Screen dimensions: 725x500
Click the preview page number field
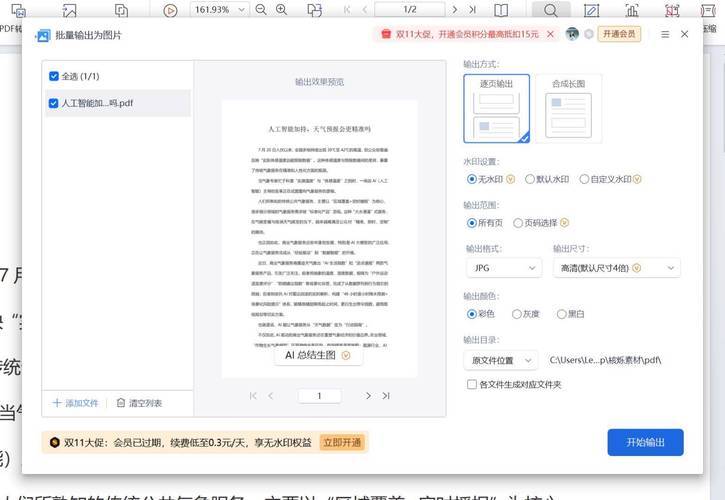[320, 396]
